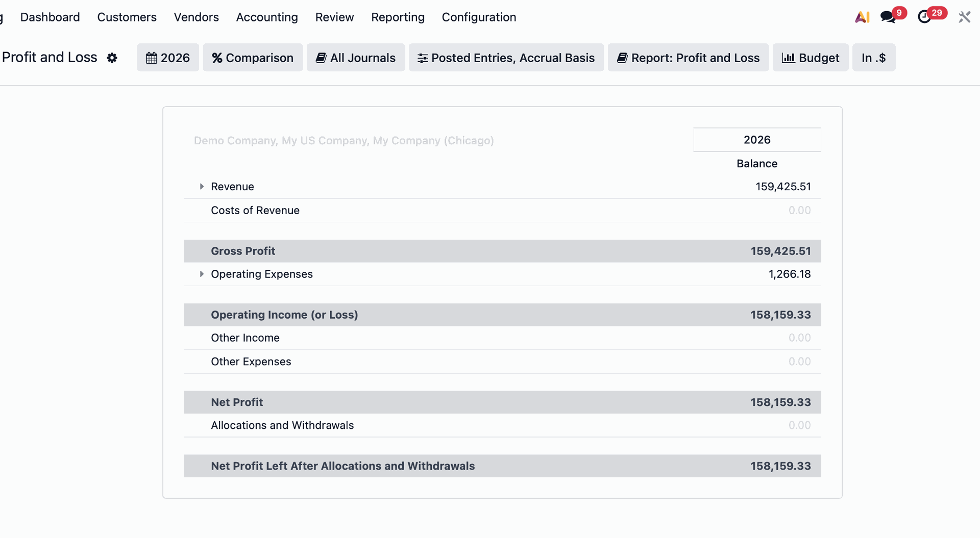Open Posted Entries, Accrual Basis options
980x538 pixels.
pos(506,58)
